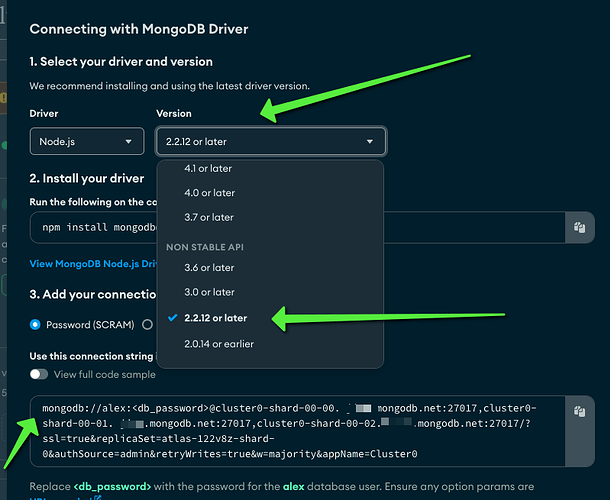Pick 3.0 or later version option
Viewport: 610px width, 500px height.
(210, 293)
